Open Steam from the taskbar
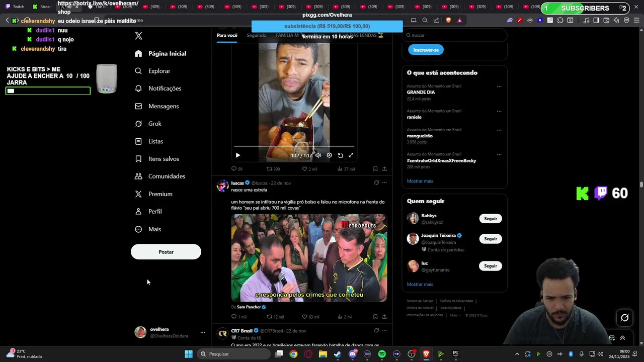 338,354
